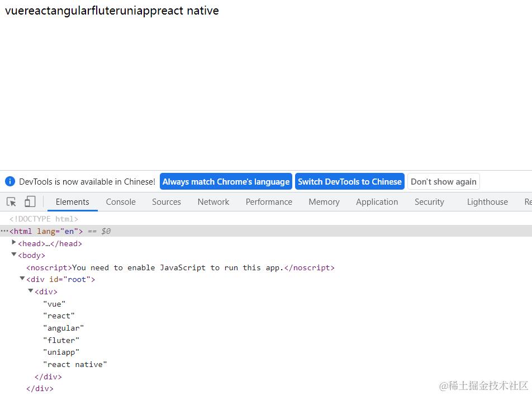Select the inspect element picker icon
This screenshot has width=532, height=395.
(x=11, y=202)
